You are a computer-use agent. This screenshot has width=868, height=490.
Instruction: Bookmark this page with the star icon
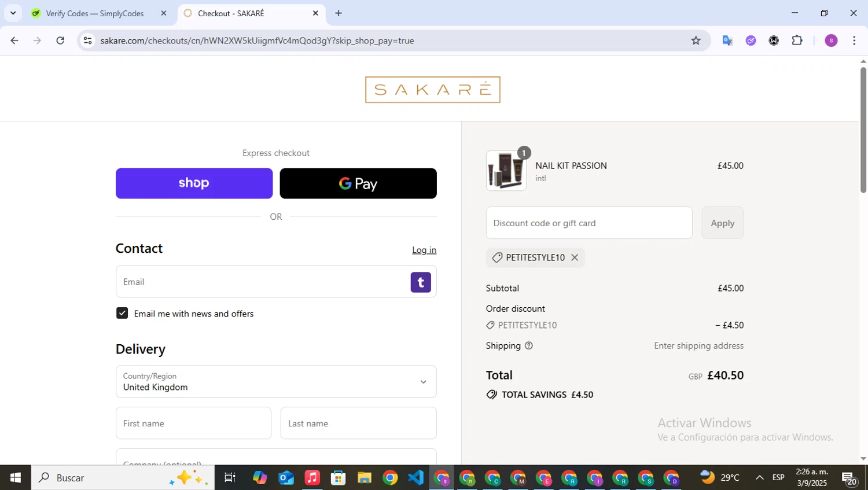pyautogui.click(x=696, y=40)
